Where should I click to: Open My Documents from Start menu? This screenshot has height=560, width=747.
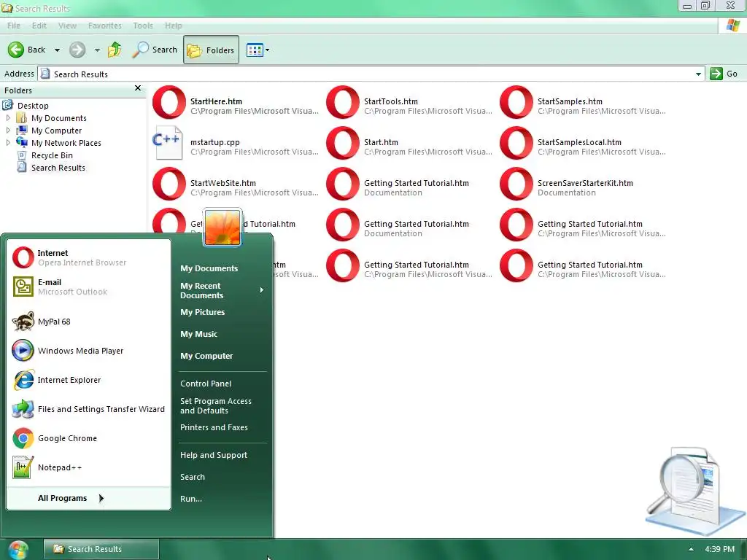coord(209,268)
